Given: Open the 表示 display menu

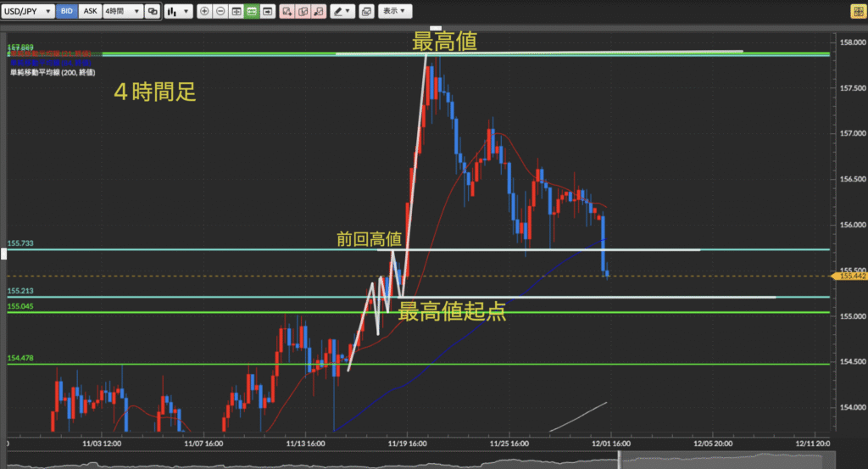Looking at the screenshot, I should pos(393,12).
